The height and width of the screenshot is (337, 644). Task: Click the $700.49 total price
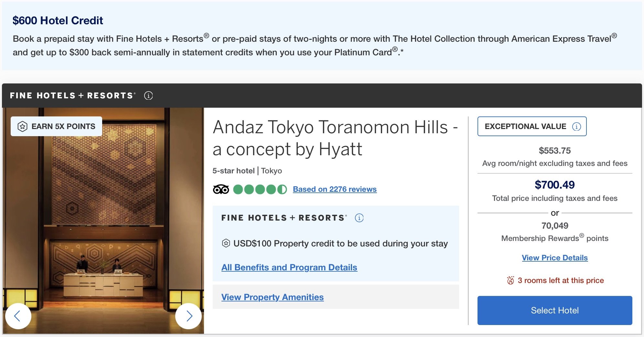[x=555, y=185]
